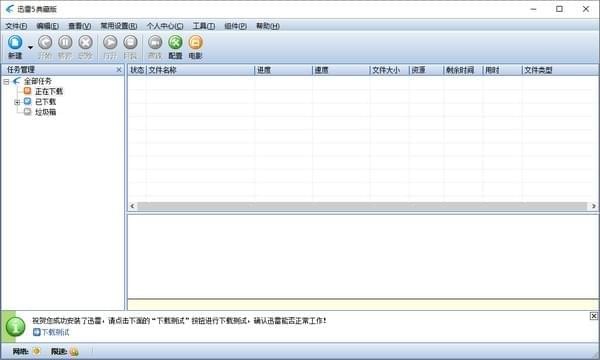600x360 pixels.
Task: Open the 工具(T) menu
Action: (x=204, y=26)
